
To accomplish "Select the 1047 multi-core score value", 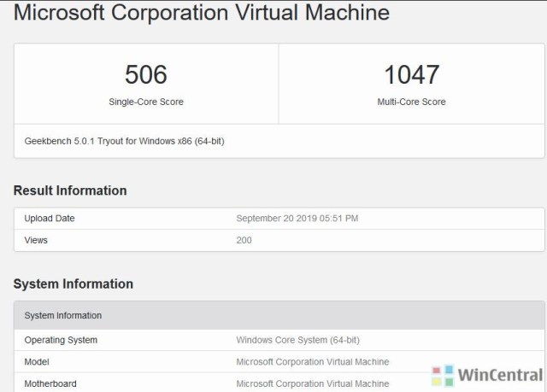I will [x=412, y=74].
